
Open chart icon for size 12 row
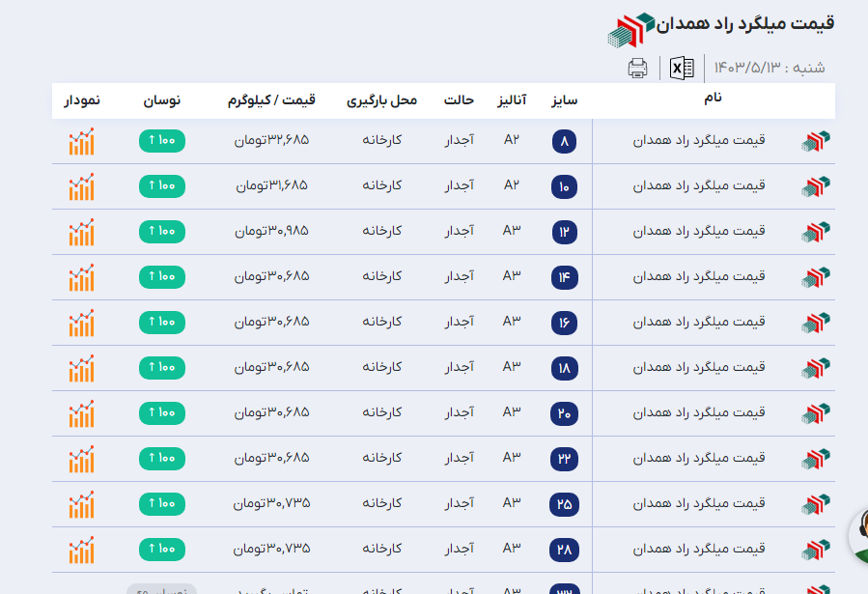82,232
